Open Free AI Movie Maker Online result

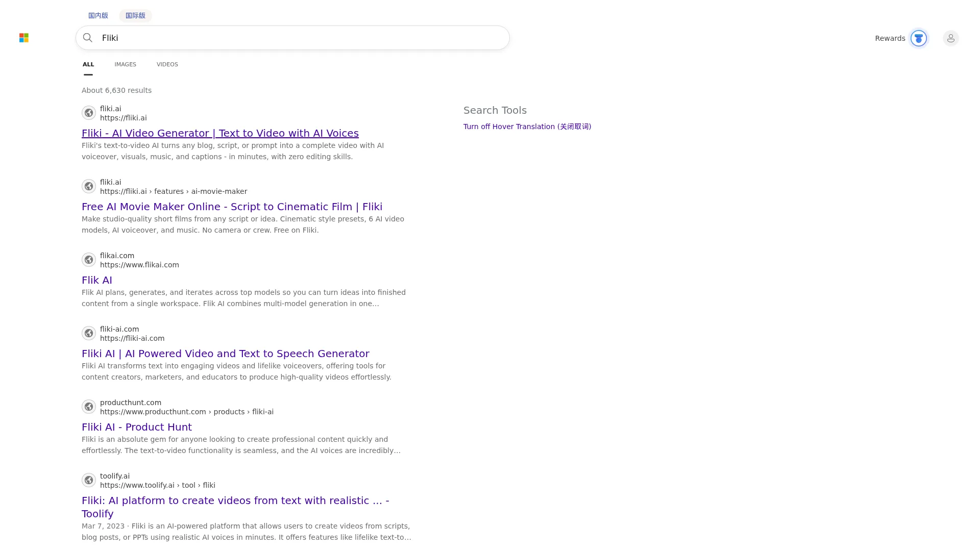click(x=232, y=207)
